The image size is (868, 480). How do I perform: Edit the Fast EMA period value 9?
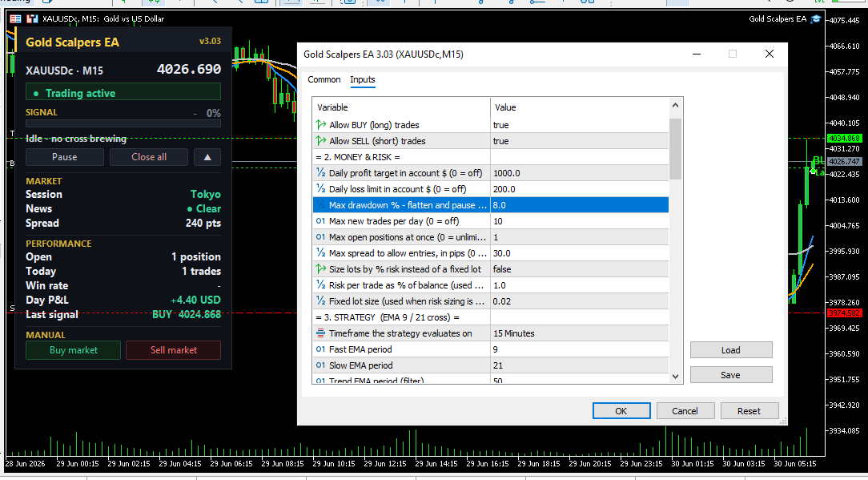[580, 349]
